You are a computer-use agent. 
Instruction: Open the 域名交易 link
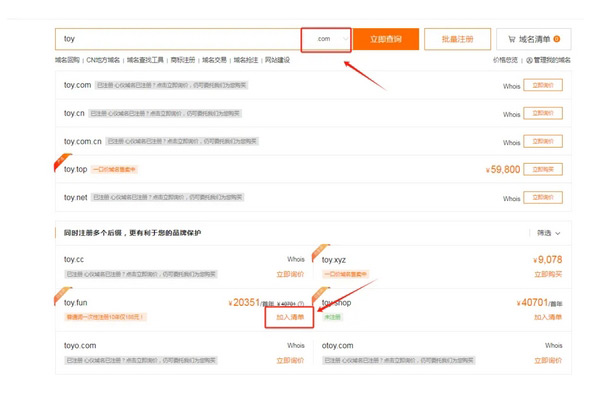point(214,60)
